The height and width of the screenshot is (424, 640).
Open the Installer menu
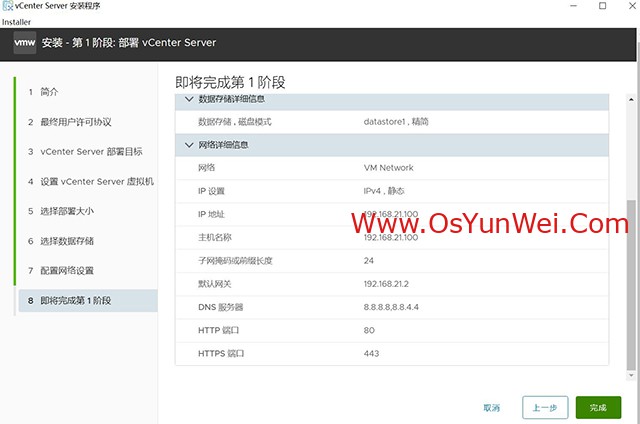tap(16, 22)
